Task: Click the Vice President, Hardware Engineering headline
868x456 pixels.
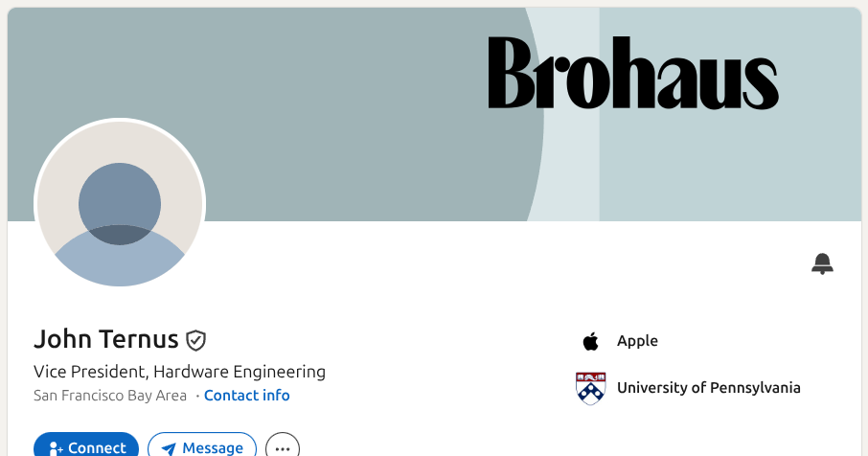Action: click(179, 372)
